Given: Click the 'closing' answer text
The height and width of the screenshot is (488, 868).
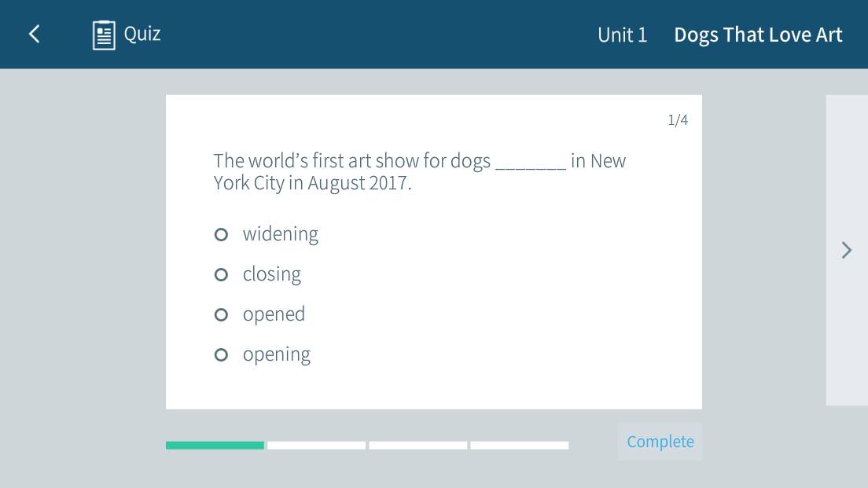Looking at the screenshot, I should click(x=271, y=274).
